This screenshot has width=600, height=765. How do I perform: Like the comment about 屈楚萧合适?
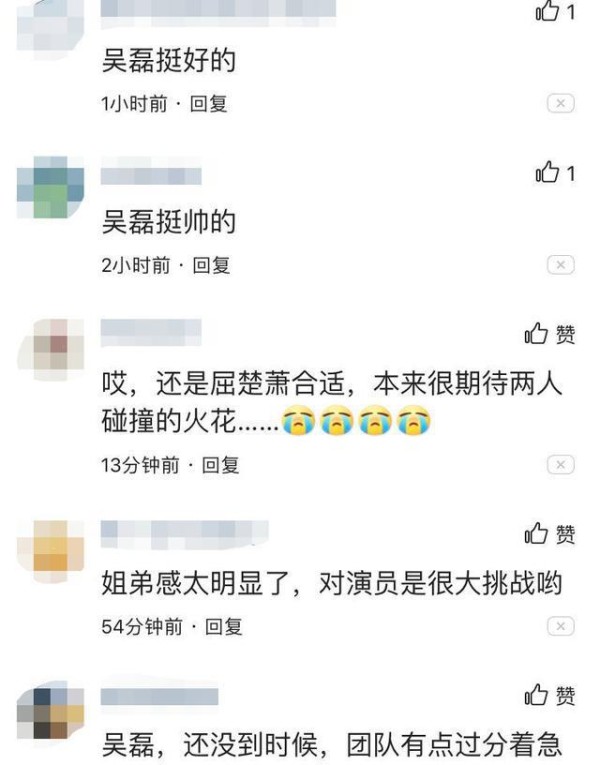click(550, 334)
